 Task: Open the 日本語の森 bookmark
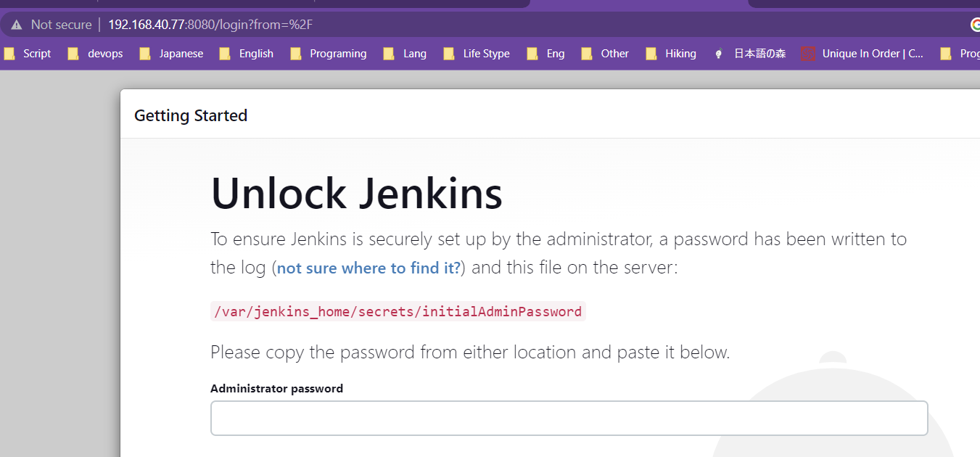pos(750,54)
